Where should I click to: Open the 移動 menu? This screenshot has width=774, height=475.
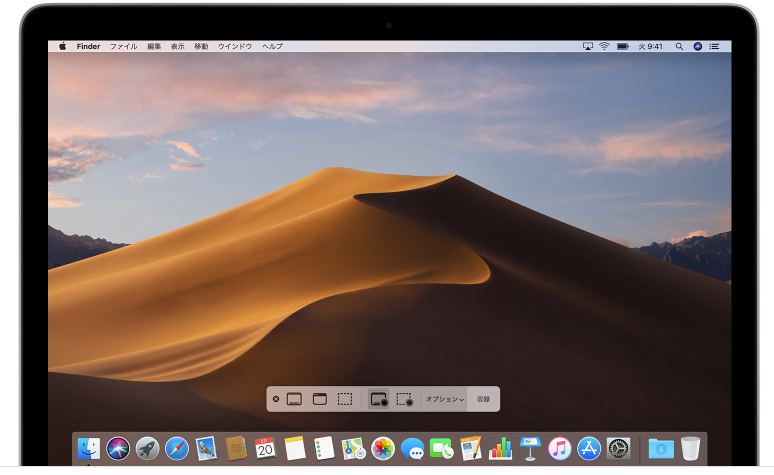(x=201, y=46)
